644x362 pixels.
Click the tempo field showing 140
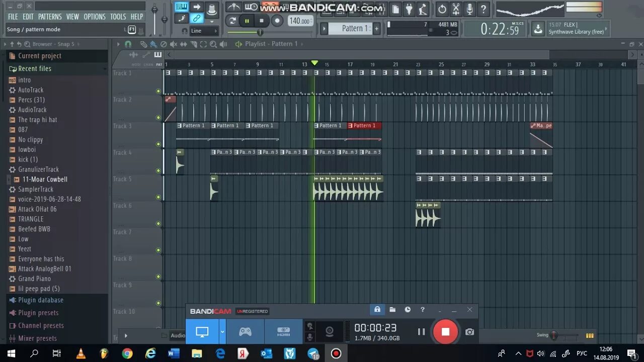click(x=299, y=21)
